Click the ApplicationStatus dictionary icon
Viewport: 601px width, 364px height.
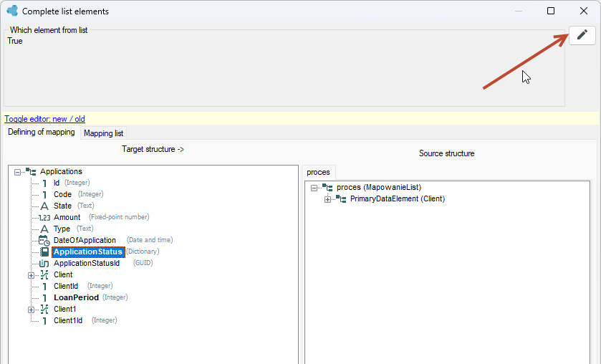pyautogui.click(x=44, y=252)
